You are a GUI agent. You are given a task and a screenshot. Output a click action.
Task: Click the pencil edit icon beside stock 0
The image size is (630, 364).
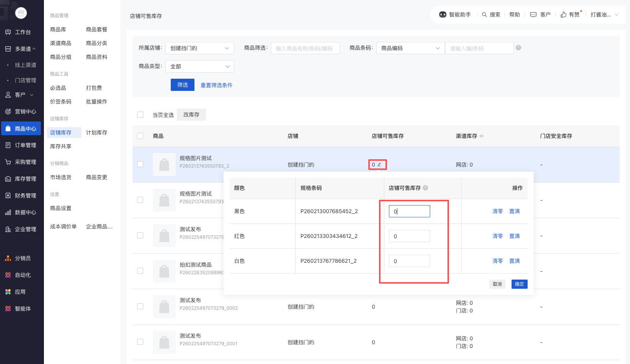[x=379, y=165]
